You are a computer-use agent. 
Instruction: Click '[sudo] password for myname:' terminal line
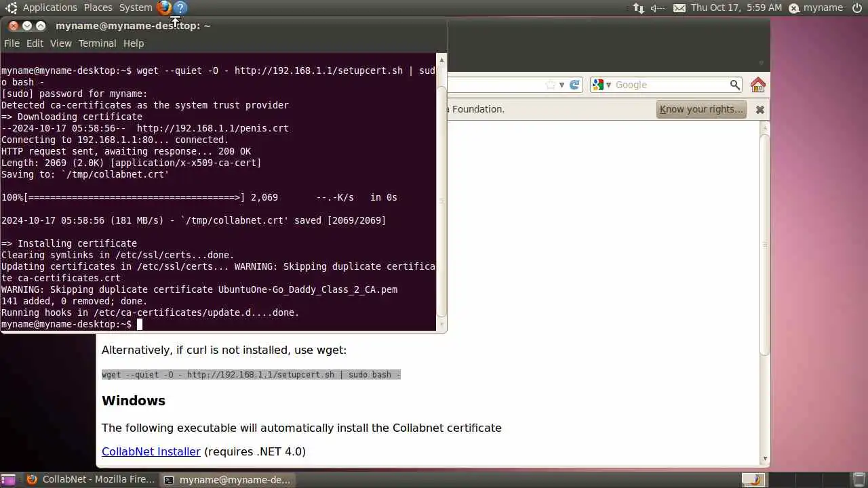74,94
